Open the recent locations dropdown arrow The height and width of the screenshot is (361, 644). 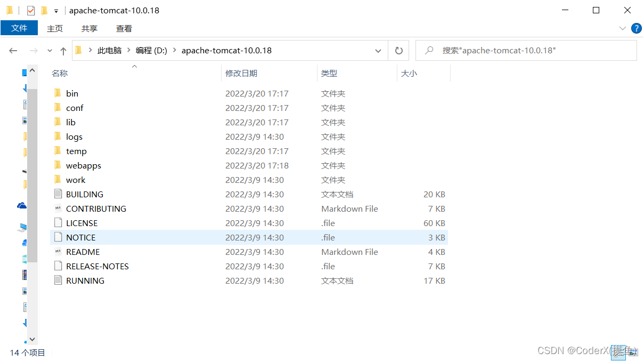click(x=50, y=51)
